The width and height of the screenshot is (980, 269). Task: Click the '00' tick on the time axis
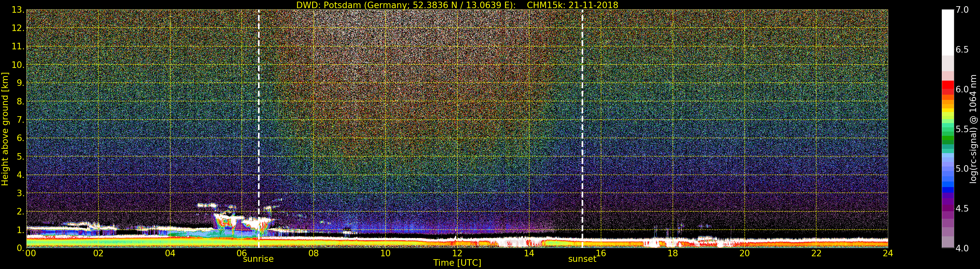tap(30, 253)
